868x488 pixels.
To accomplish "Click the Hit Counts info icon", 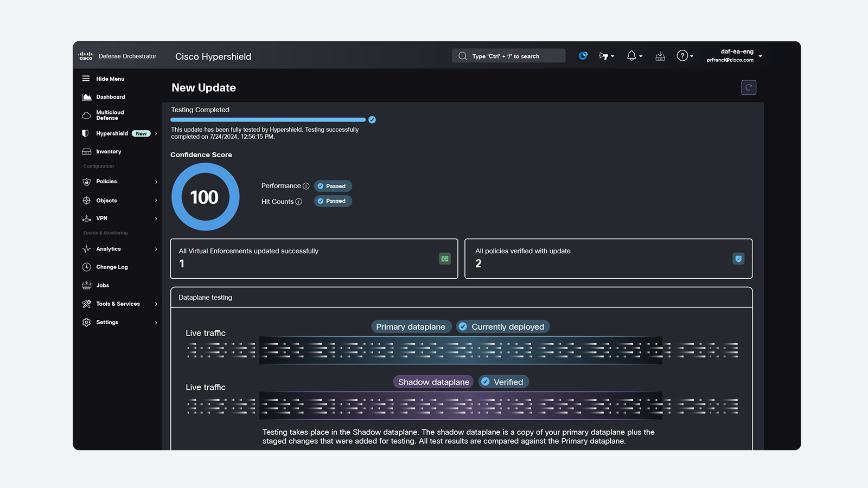I will 298,202.
